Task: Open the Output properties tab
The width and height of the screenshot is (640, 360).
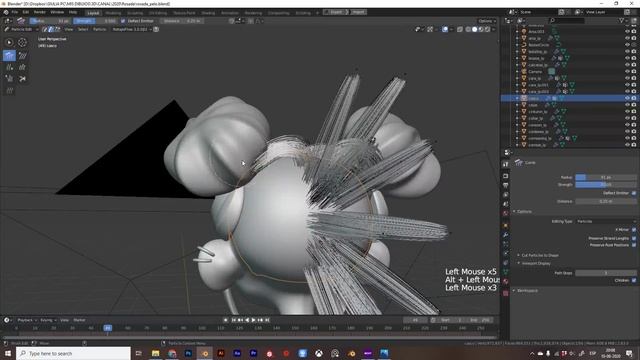Action: click(x=506, y=185)
